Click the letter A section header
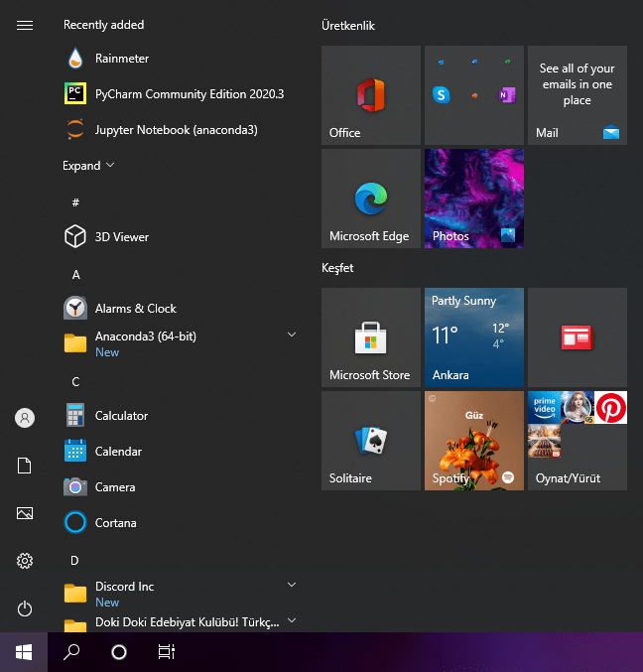Screen dimensions: 643x672 (75, 275)
